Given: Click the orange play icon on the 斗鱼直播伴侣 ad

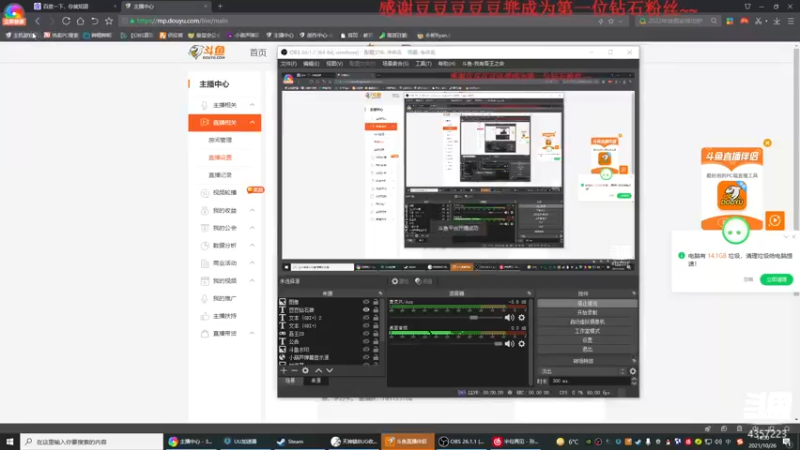Looking at the screenshot, I should (774, 220).
